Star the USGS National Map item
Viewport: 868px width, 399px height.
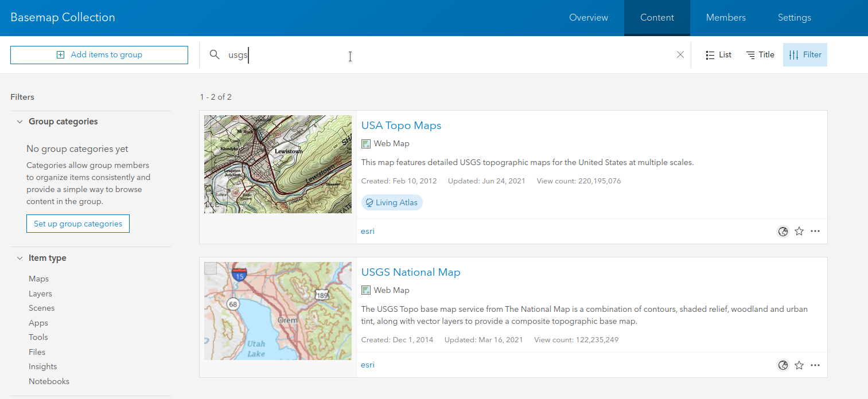[799, 365]
